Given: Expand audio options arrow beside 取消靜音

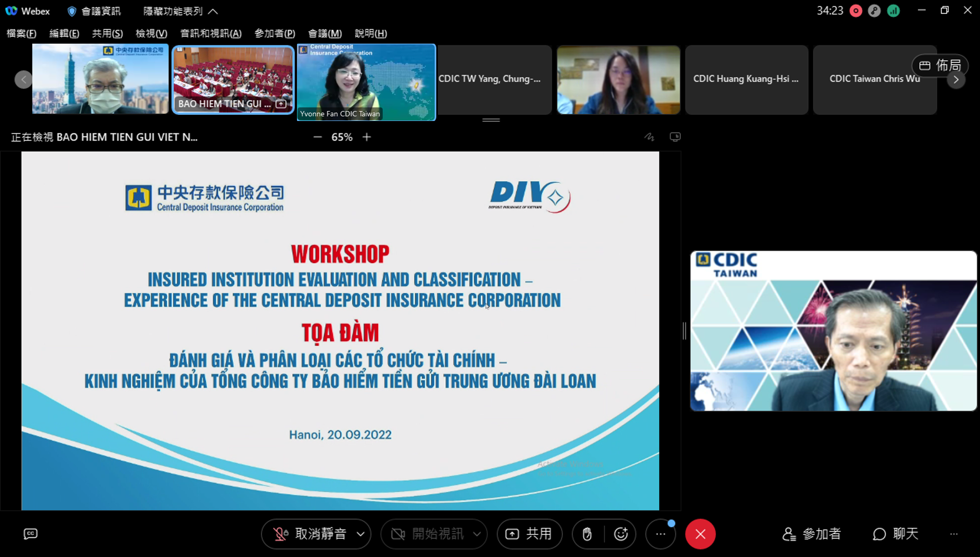Looking at the screenshot, I should coord(361,534).
